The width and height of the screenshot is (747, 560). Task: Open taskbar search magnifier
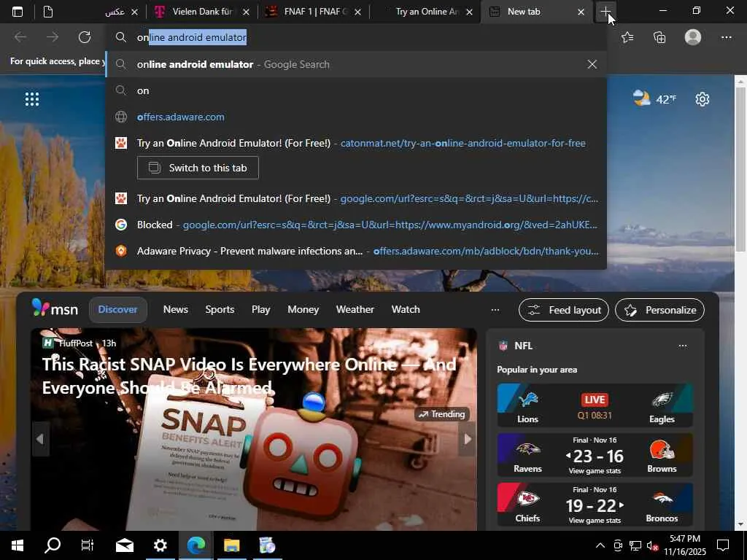(53, 545)
